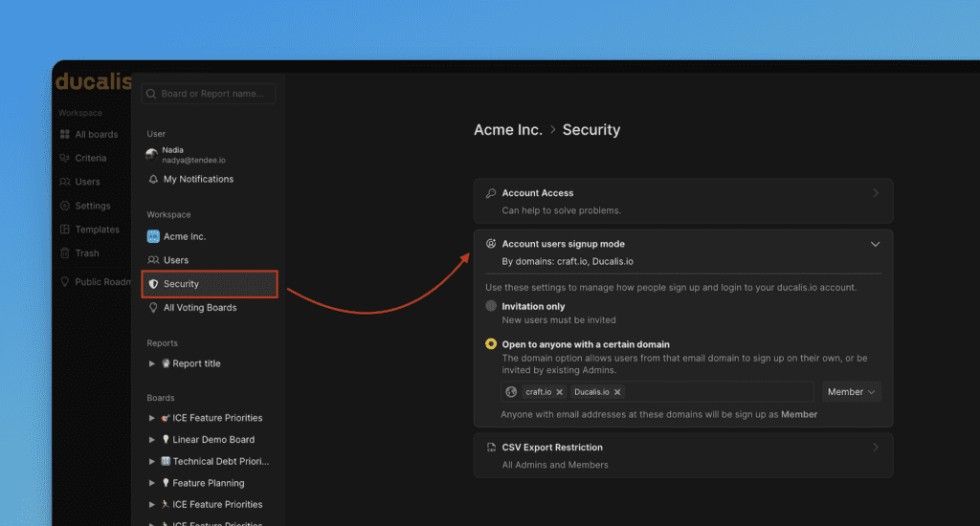Click the All Voting Boards lightbulb icon
The height and width of the screenshot is (526, 980).
click(153, 308)
